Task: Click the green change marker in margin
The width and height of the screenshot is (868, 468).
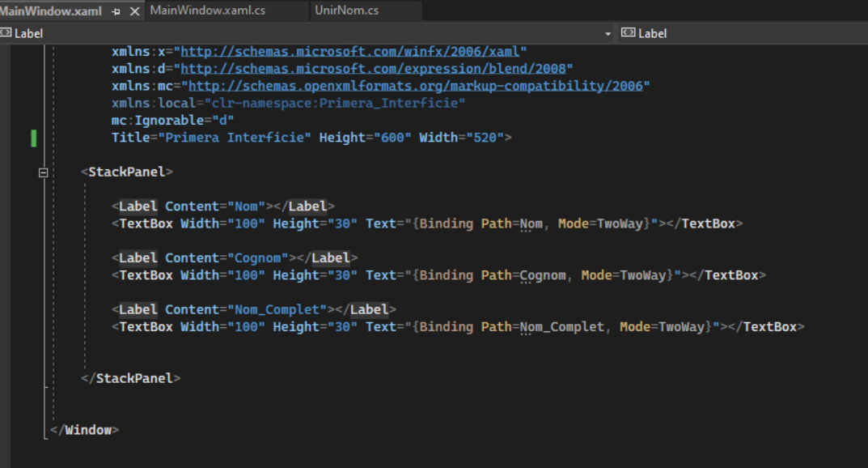Action: point(34,138)
